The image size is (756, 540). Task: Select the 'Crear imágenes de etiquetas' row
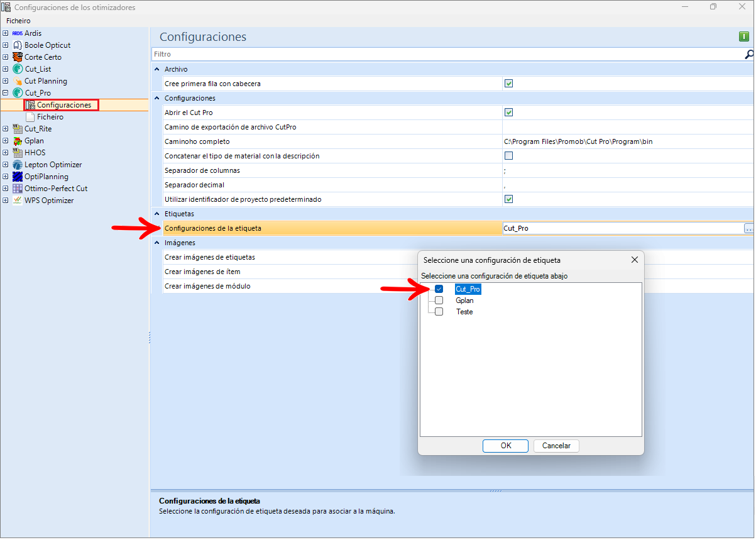click(x=209, y=257)
